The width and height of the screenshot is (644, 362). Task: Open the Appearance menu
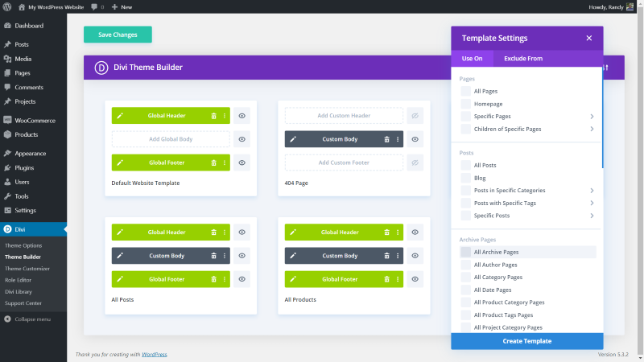tap(33, 153)
